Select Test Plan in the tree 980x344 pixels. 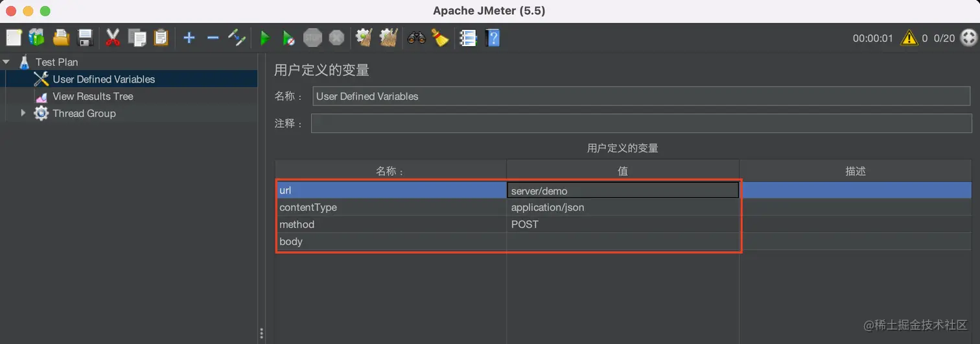click(56, 62)
